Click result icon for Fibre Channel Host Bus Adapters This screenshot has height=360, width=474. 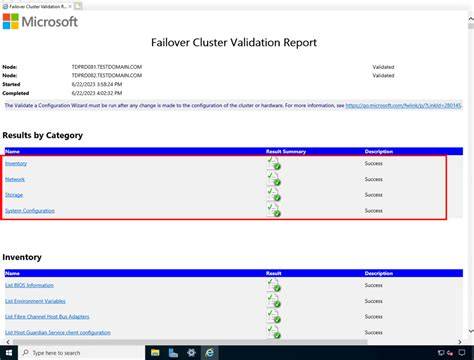click(274, 316)
